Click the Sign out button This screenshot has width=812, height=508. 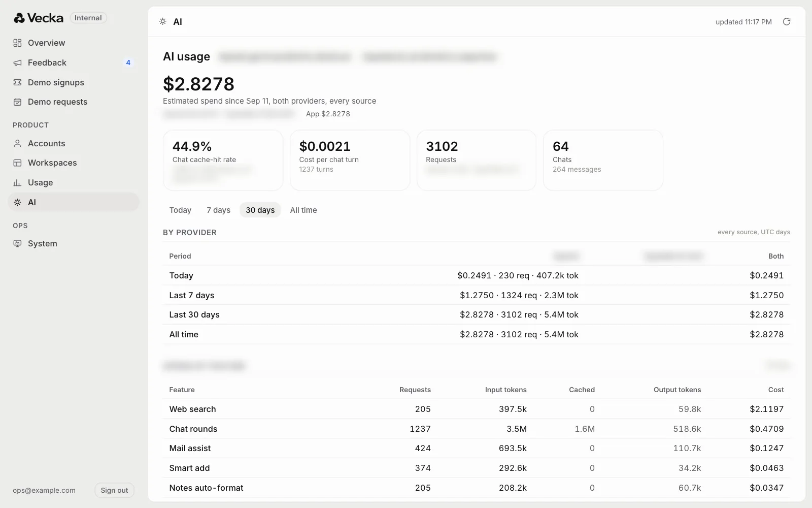pos(114,490)
